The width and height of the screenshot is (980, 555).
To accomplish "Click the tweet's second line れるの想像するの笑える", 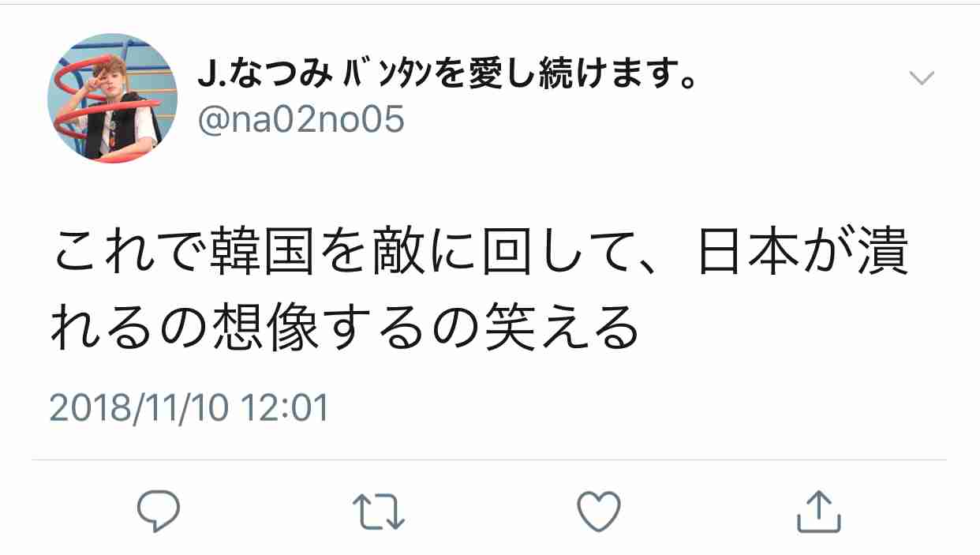I will click(x=344, y=326).
